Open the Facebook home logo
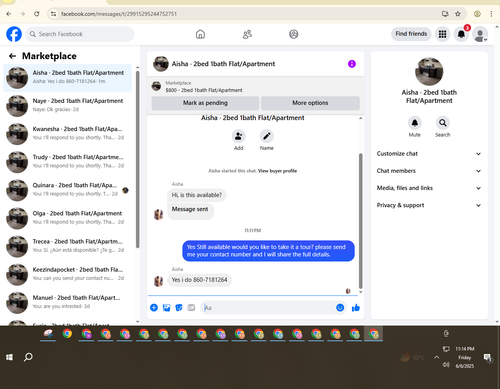The width and height of the screenshot is (500, 389). [x=14, y=34]
